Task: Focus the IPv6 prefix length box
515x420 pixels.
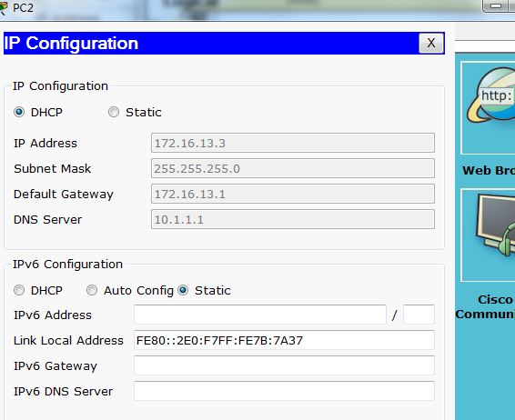Action: pyautogui.click(x=419, y=315)
